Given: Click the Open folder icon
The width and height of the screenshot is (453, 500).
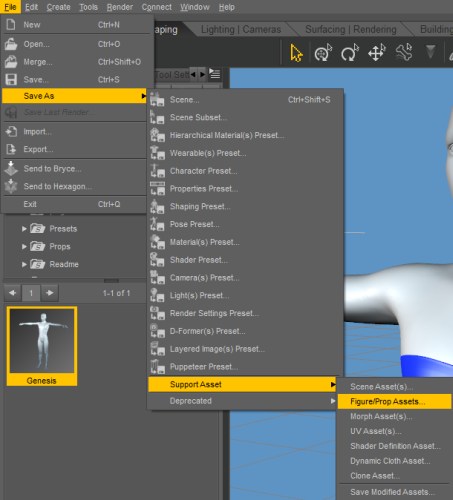Looking at the screenshot, I should [x=11, y=44].
